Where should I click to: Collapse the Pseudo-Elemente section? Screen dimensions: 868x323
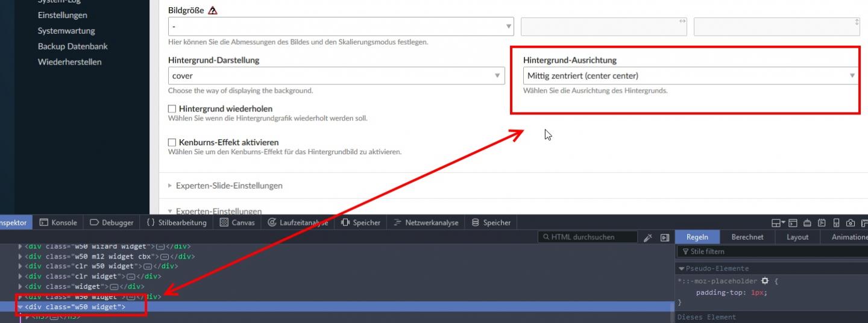tap(682, 269)
